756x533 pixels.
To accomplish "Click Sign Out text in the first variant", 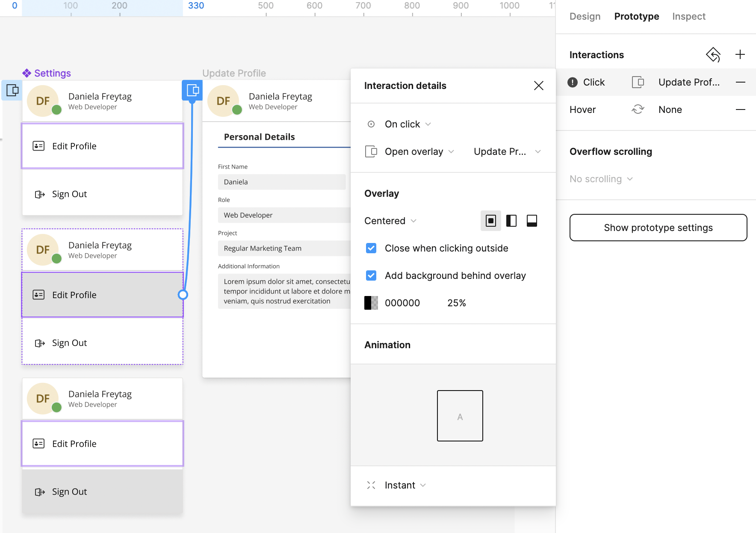I will click(69, 194).
